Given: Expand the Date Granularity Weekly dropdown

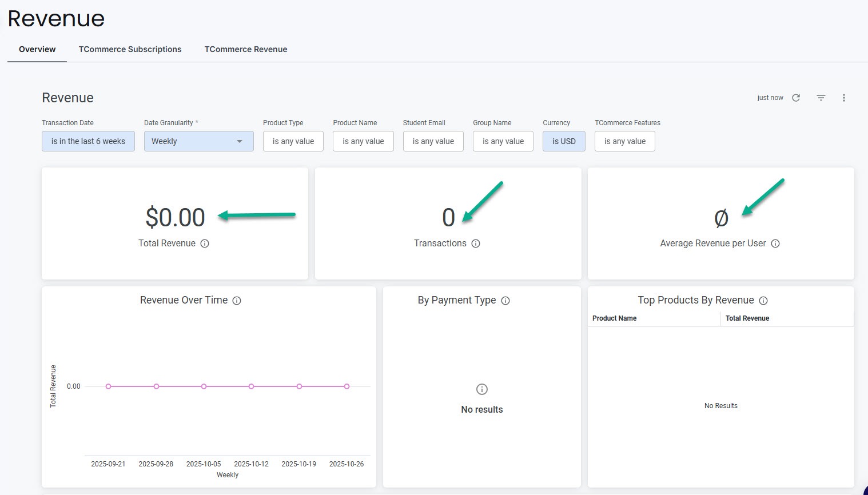Looking at the screenshot, I should (199, 141).
